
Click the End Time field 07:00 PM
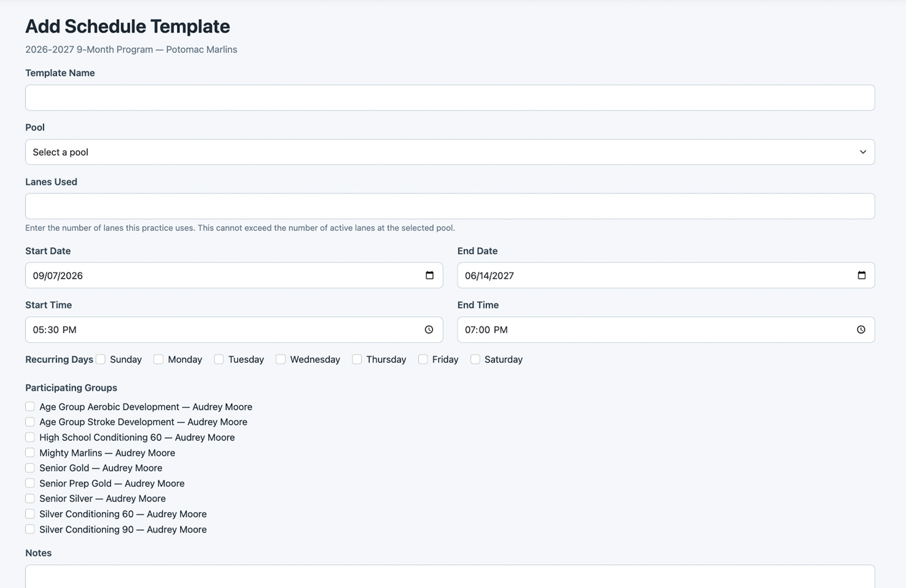tap(666, 330)
